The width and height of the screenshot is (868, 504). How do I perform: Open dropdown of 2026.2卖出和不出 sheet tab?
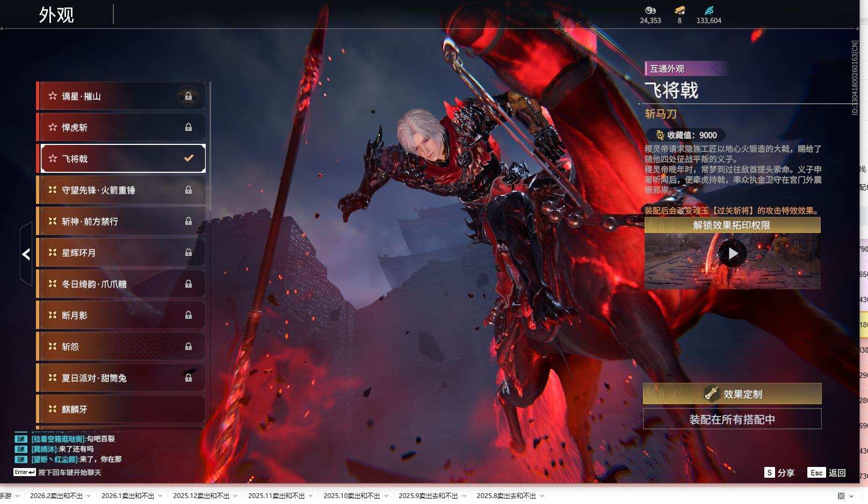click(x=89, y=496)
